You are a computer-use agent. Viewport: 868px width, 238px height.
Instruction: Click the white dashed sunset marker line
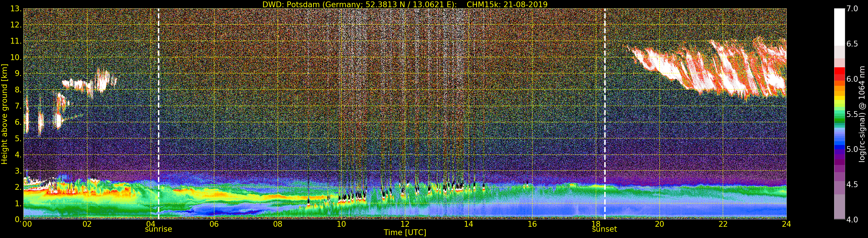[605, 114]
